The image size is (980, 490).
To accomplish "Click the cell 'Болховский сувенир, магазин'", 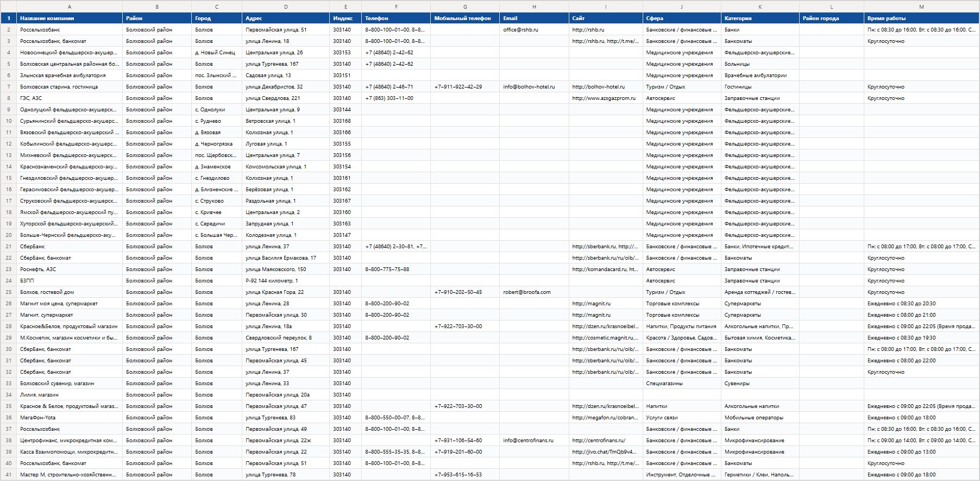I will click(70, 384).
